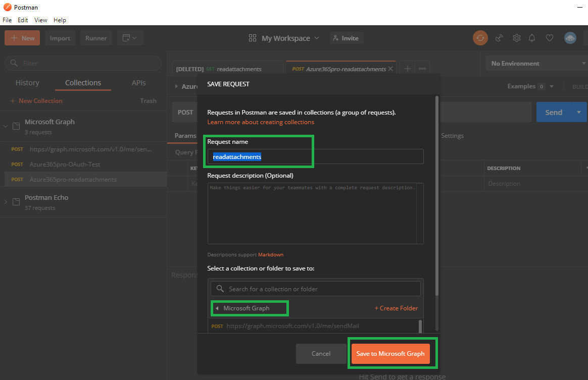Screen dimensions: 588x380
Task: Click Save to Microsoft Graph button
Action: (x=390, y=353)
